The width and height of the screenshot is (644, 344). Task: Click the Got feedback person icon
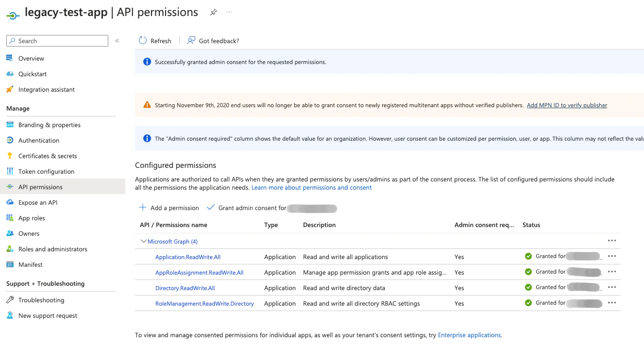(191, 41)
